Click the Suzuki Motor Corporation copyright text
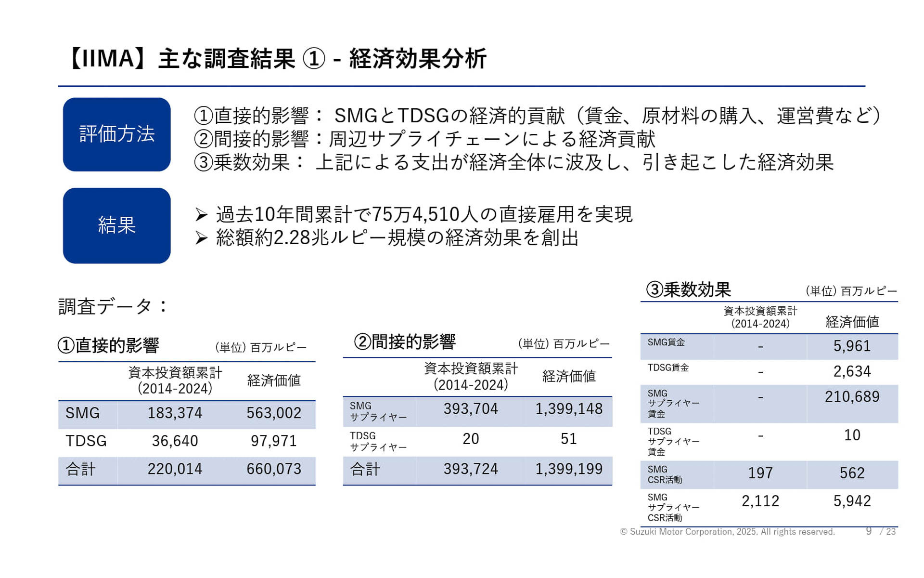 point(727,532)
